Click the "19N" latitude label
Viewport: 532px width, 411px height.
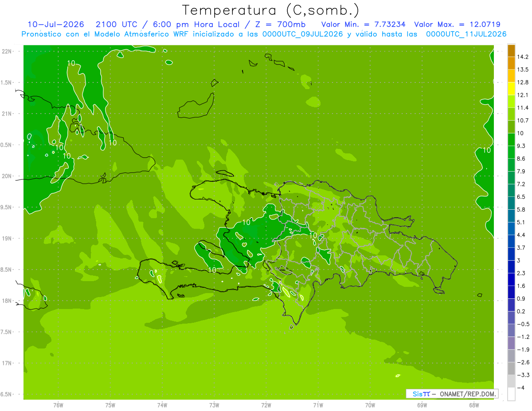pos(7,238)
